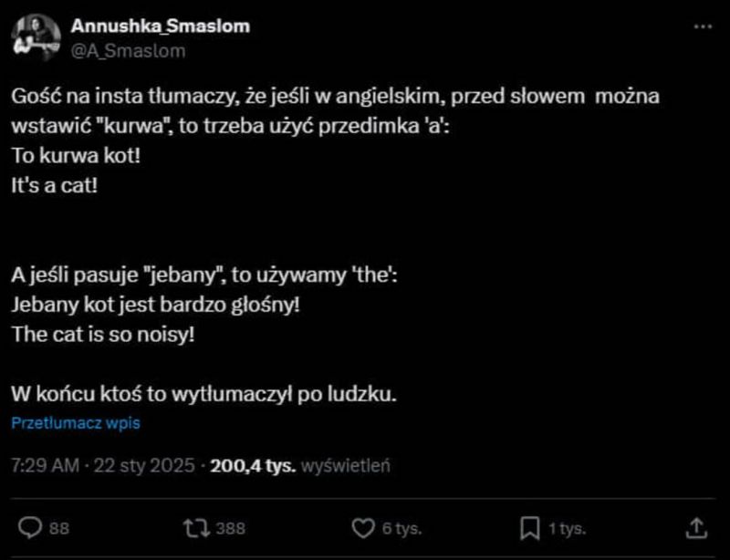The height and width of the screenshot is (560, 730).
Task: Open the share arrow icon
Action: point(696,528)
